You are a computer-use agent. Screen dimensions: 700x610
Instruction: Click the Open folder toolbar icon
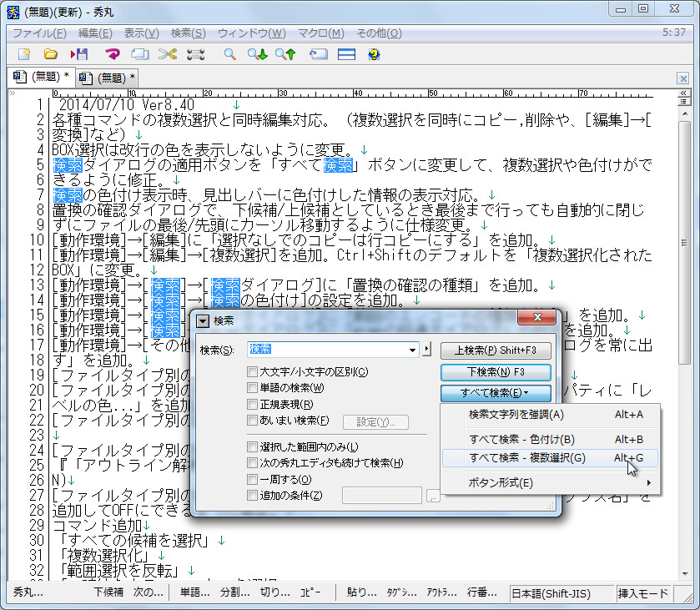coord(50,54)
